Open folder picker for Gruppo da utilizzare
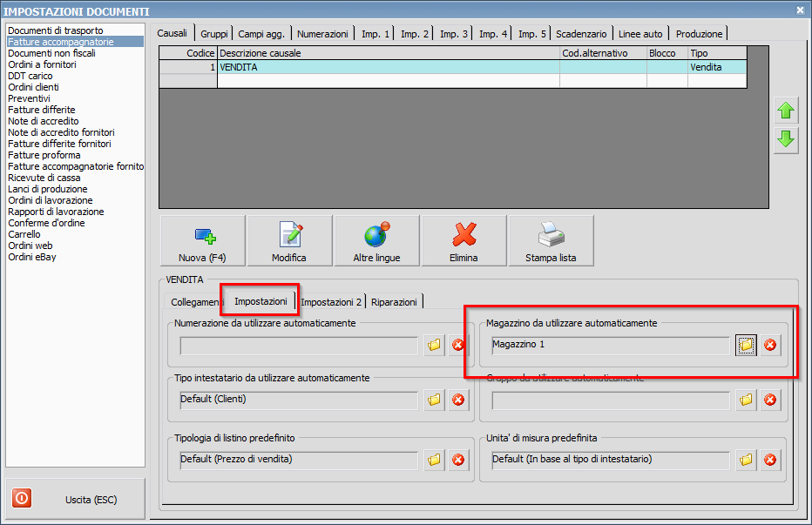Screen dimensions: 812x525 pyautogui.click(x=746, y=400)
